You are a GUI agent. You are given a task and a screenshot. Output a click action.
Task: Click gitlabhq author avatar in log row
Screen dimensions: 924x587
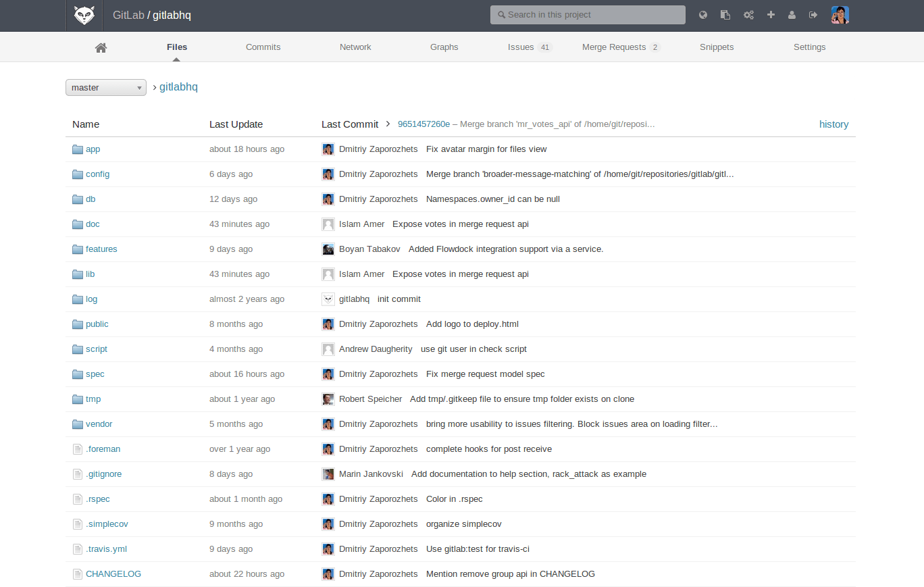coord(328,299)
